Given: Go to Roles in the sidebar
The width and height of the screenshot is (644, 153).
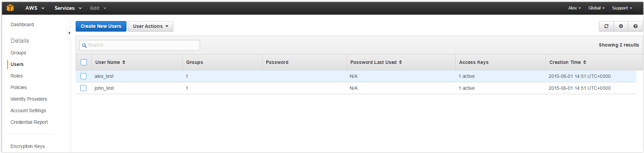Looking at the screenshot, I should (17, 76).
